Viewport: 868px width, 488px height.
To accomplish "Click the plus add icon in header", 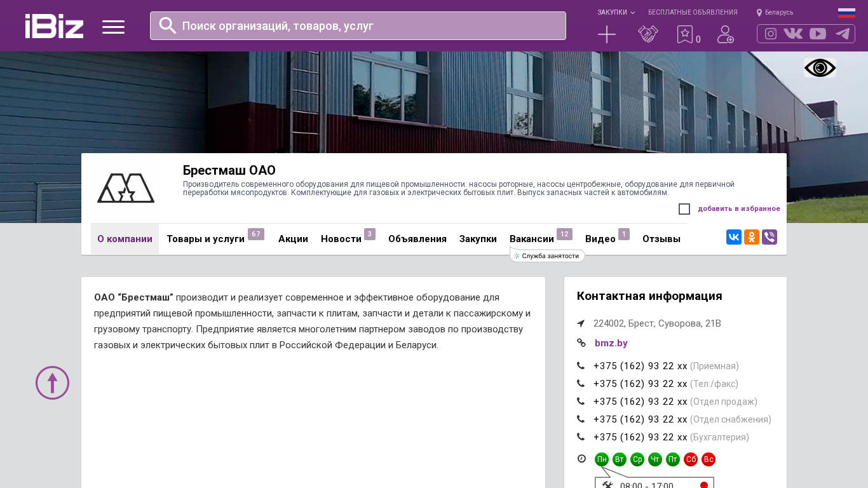I will [607, 34].
